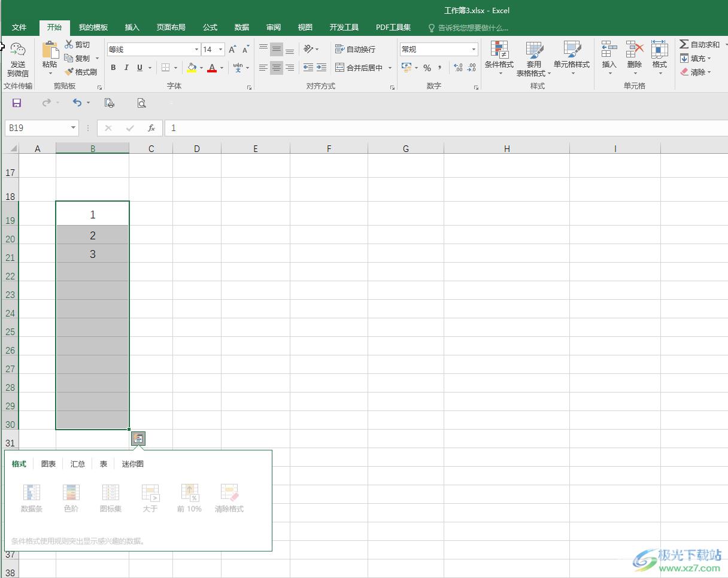Expand the Name Box dropdown arrow
Image resolution: width=728 pixels, height=578 pixels.
point(74,128)
